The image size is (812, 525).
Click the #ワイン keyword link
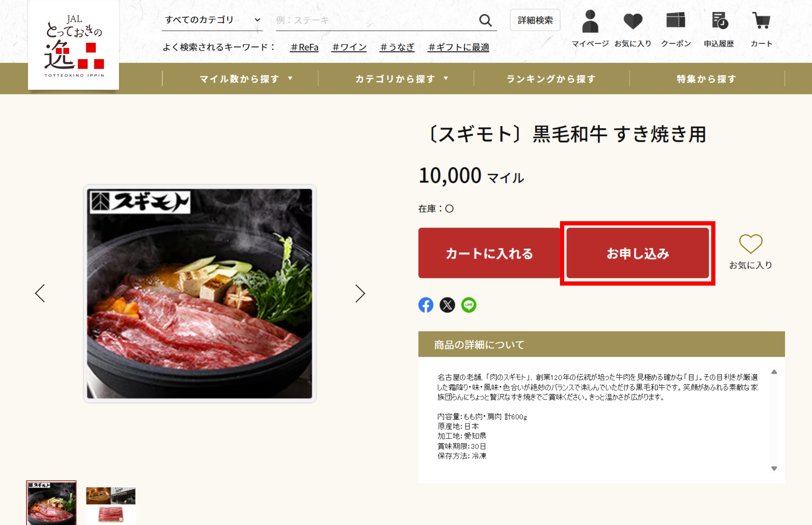[x=349, y=47]
